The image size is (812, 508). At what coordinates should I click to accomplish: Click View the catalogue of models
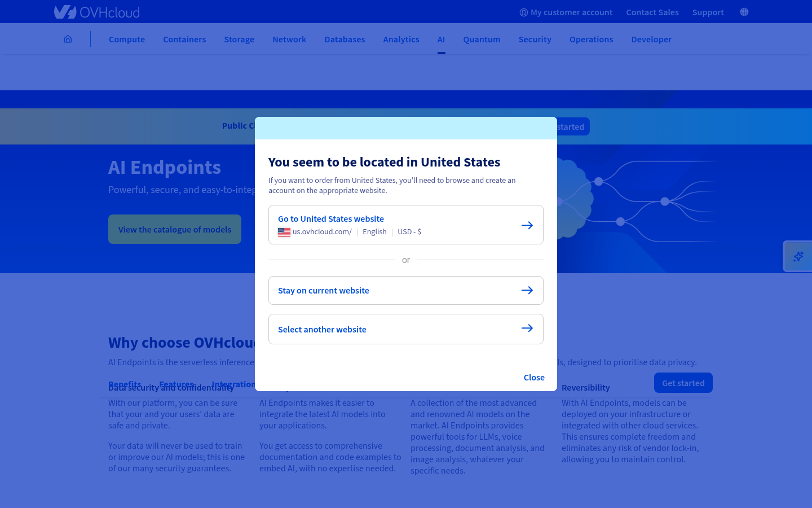point(175,229)
